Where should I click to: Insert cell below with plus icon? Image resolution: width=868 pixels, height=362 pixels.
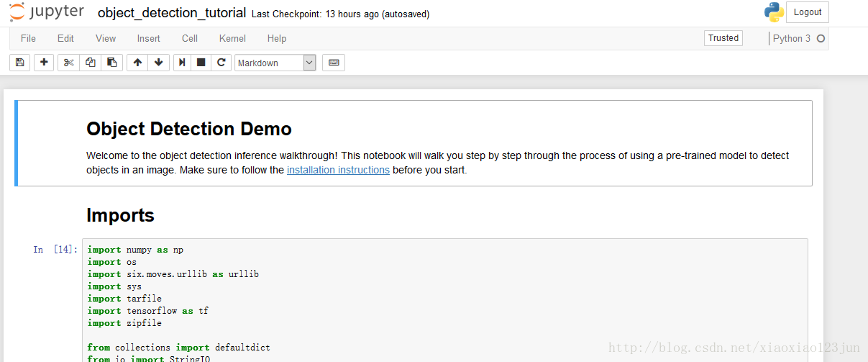[45, 63]
